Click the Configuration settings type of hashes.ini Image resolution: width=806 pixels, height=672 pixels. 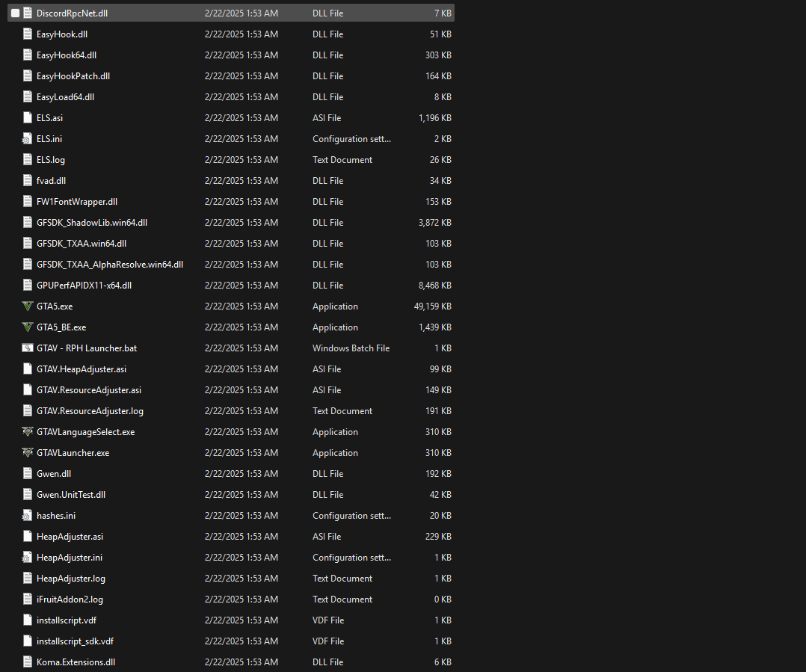[x=351, y=515]
